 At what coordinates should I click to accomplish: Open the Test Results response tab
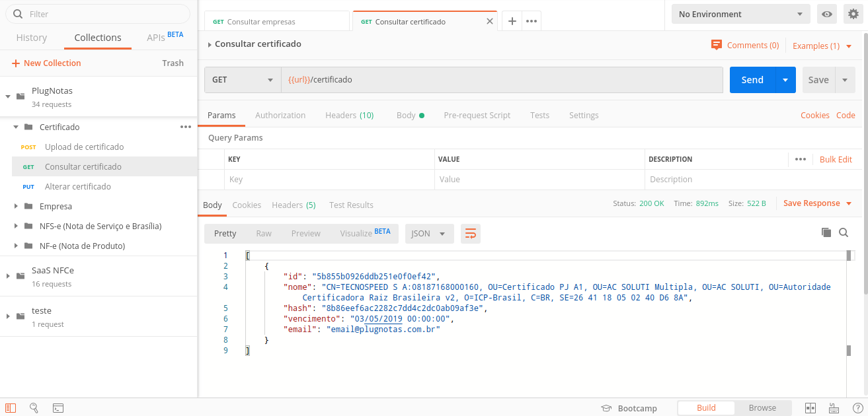pyautogui.click(x=351, y=205)
